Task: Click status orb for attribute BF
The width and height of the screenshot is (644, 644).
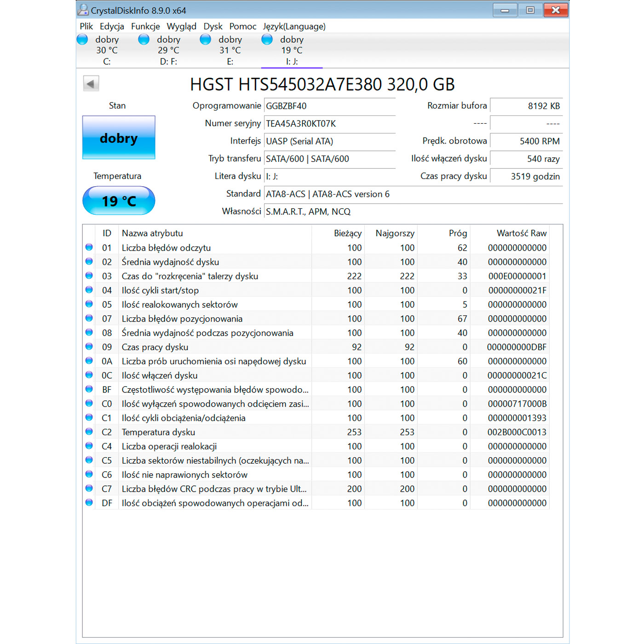Action: click(x=89, y=389)
